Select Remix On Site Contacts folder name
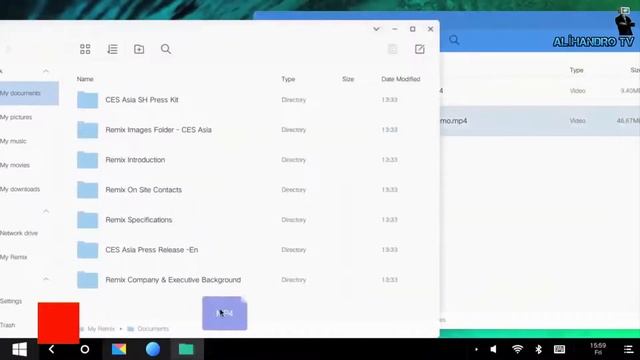Viewport: 640px width, 360px height. tap(143, 190)
